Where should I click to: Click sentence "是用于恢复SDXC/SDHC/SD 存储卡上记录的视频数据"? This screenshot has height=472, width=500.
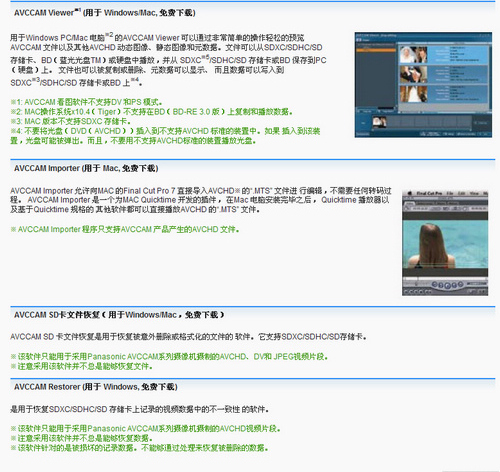coord(140,409)
